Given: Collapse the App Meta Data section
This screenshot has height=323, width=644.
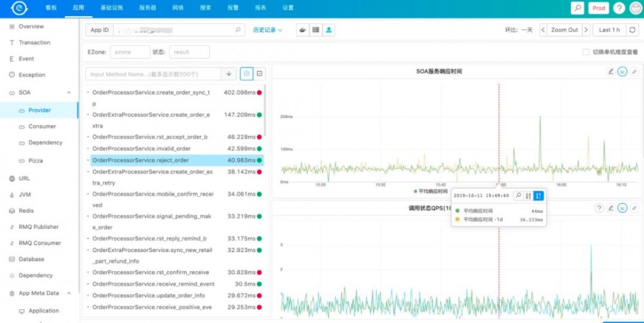Looking at the screenshot, I should pyautogui.click(x=69, y=293).
